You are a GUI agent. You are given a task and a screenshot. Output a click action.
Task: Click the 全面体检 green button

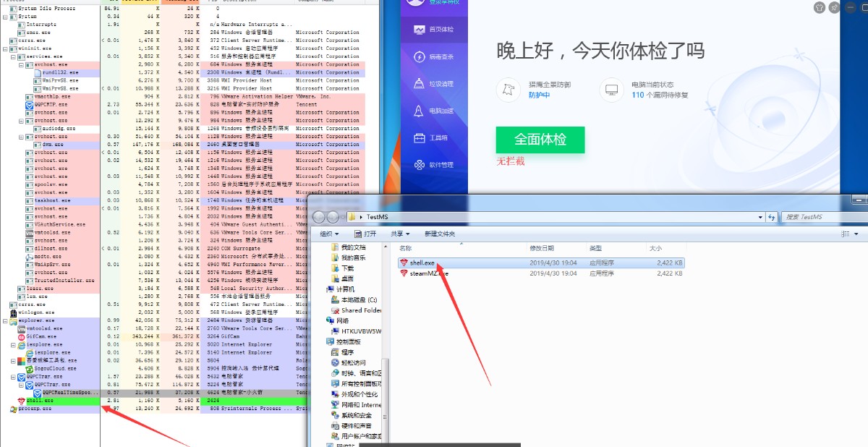(540, 140)
